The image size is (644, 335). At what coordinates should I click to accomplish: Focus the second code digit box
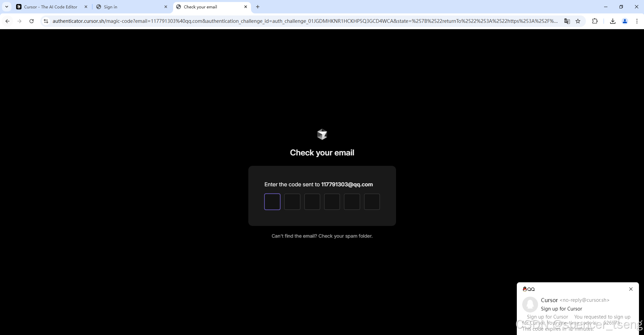(292, 202)
